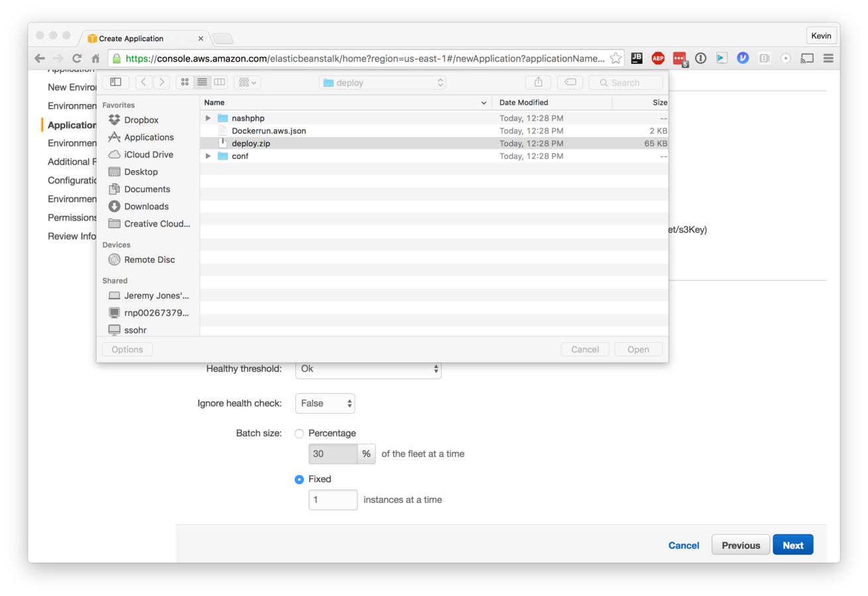Open Creative Cloud folder in sidebar

[157, 223]
